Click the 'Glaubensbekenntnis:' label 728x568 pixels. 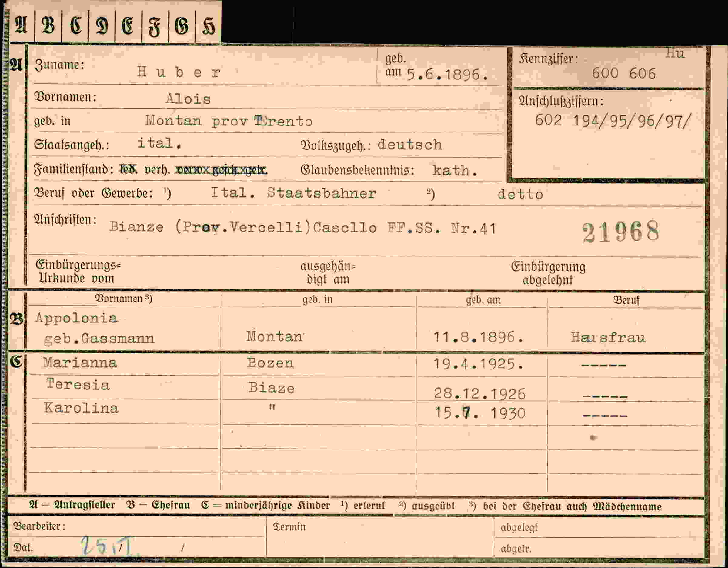[x=357, y=170]
